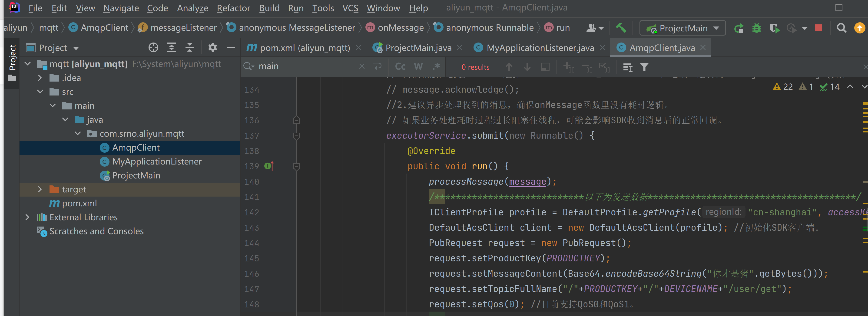Toggle Regex option in search bar
This screenshot has width=868, height=316.
pos(436,67)
